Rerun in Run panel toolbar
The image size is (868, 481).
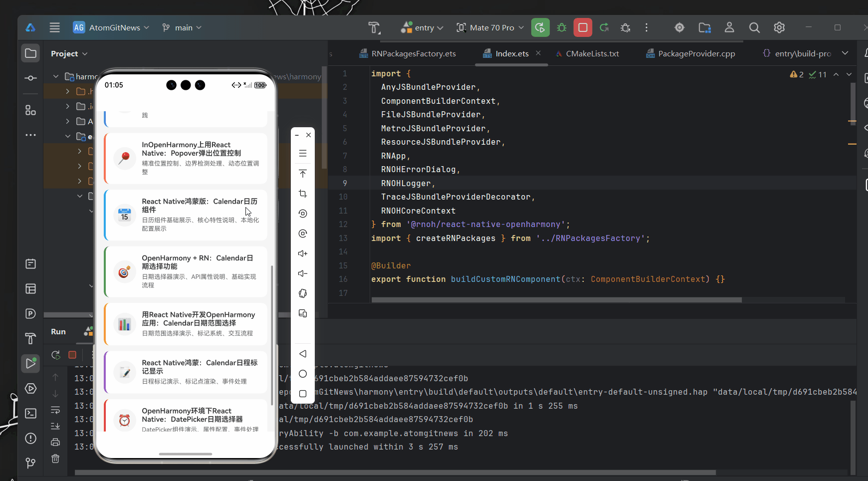coord(56,355)
